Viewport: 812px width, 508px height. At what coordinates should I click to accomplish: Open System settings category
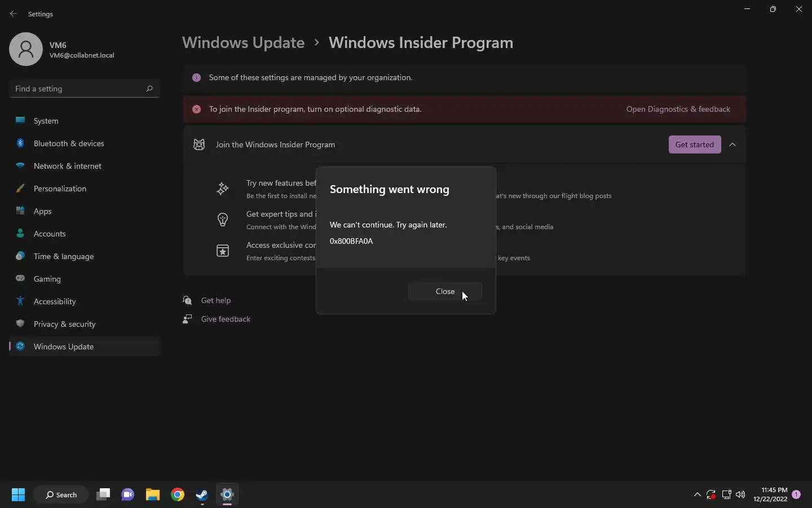tap(85, 121)
